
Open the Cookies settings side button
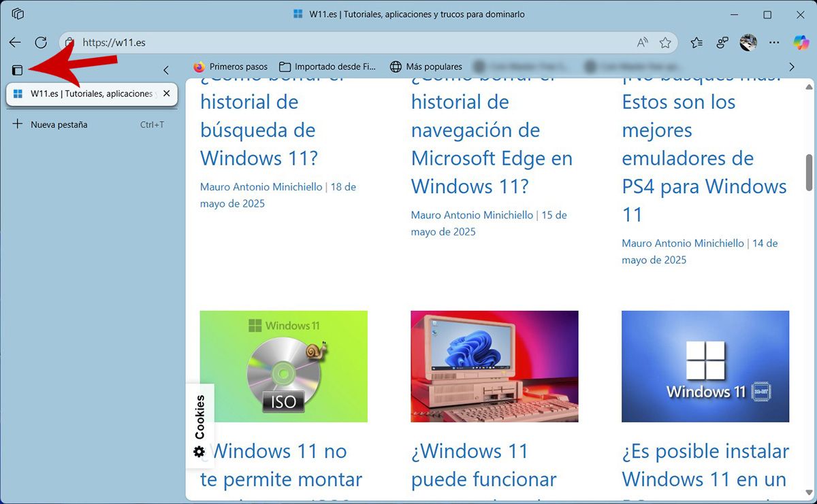(199, 426)
